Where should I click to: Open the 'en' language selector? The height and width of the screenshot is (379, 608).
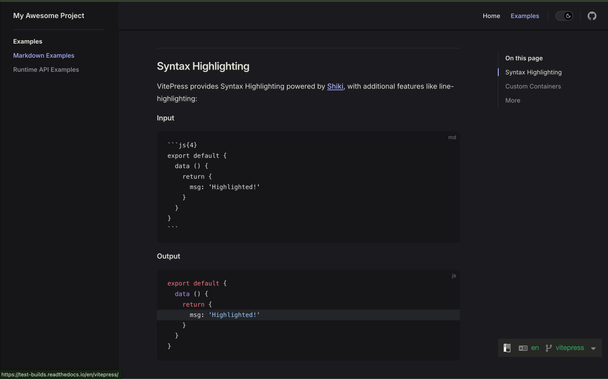tap(535, 348)
